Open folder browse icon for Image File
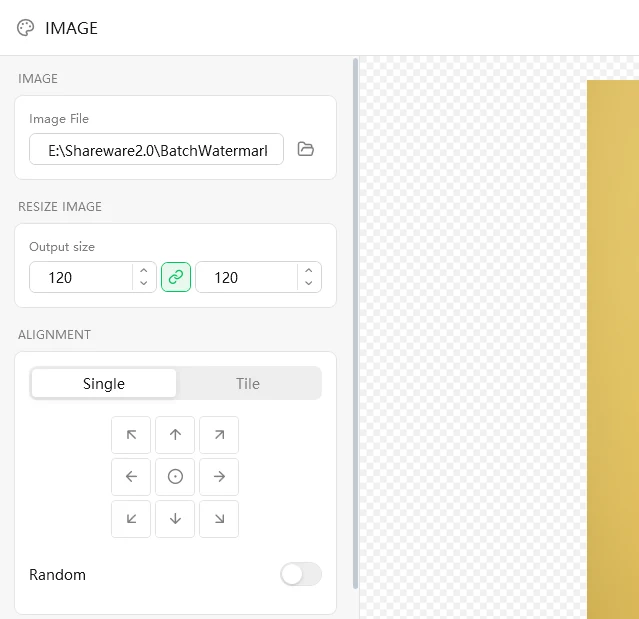 click(306, 149)
